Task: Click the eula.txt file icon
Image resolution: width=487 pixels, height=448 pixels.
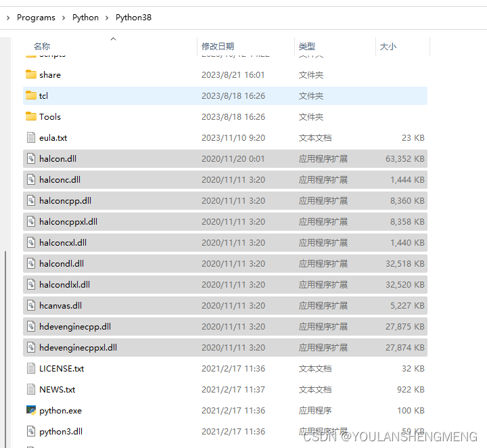Action: coord(30,137)
